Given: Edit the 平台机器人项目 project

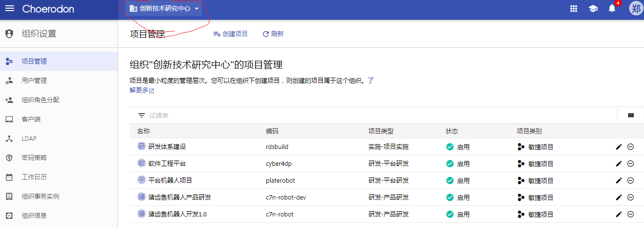Looking at the screenshot, I should pos(619,180).
